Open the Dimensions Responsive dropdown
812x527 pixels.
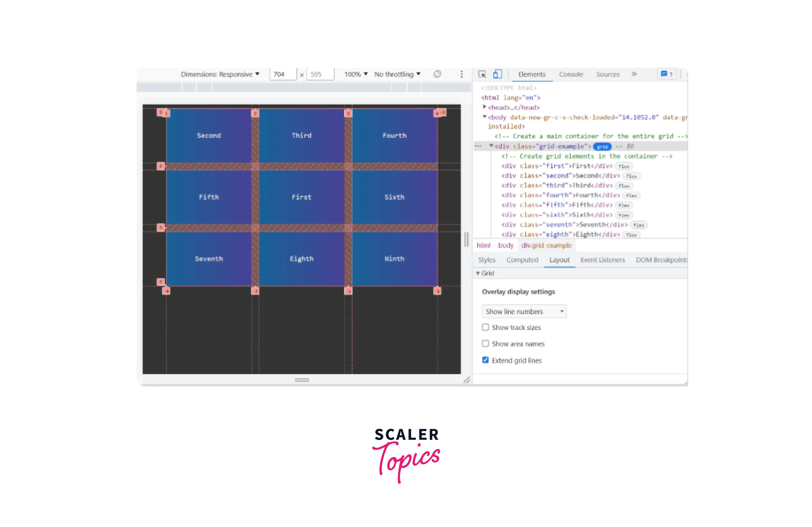(x=220, y=75)
